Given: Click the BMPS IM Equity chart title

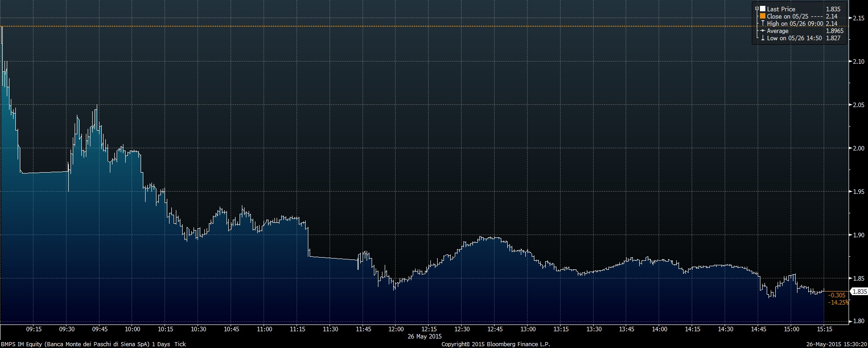Looking at the screenshot, I should [x=93, y=344].
